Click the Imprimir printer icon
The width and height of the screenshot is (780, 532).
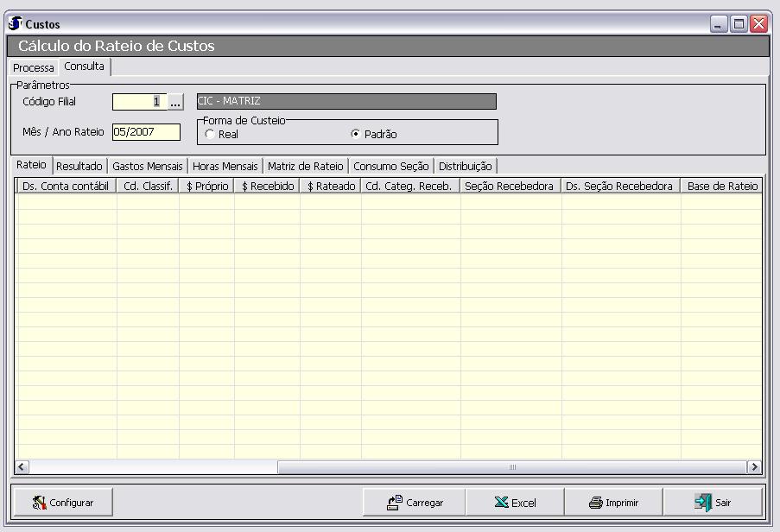tap(595, 502)
